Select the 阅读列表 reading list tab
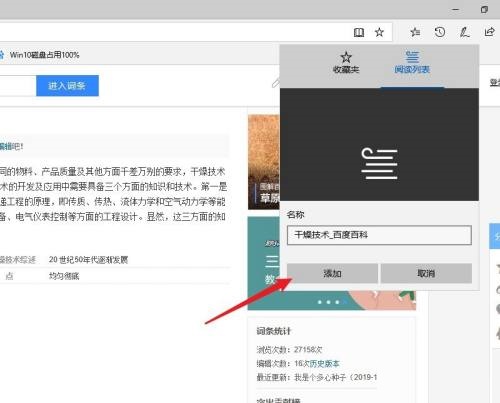Viewport: 500px width, 403px height. (x=412, y=63)
